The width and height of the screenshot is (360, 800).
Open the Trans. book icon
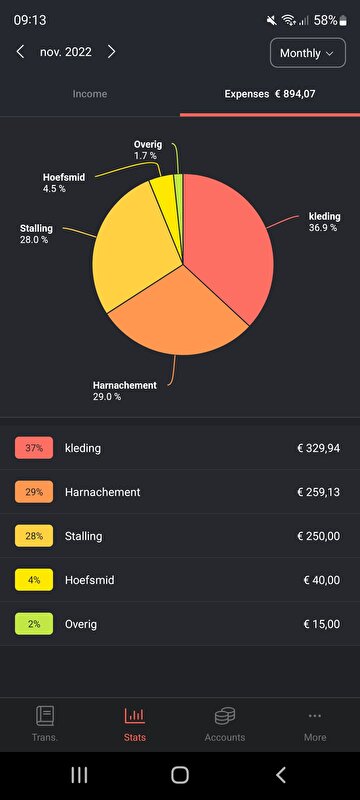(45, 715)
